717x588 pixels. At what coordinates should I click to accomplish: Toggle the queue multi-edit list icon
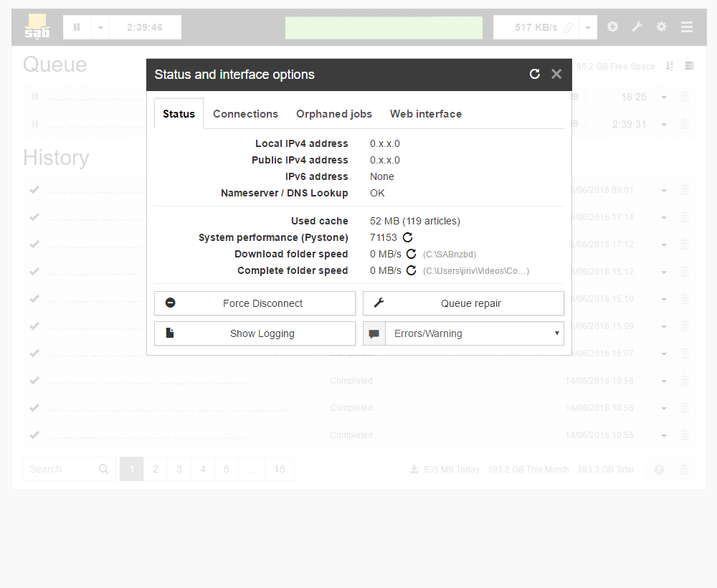click(x=689, y=66)
